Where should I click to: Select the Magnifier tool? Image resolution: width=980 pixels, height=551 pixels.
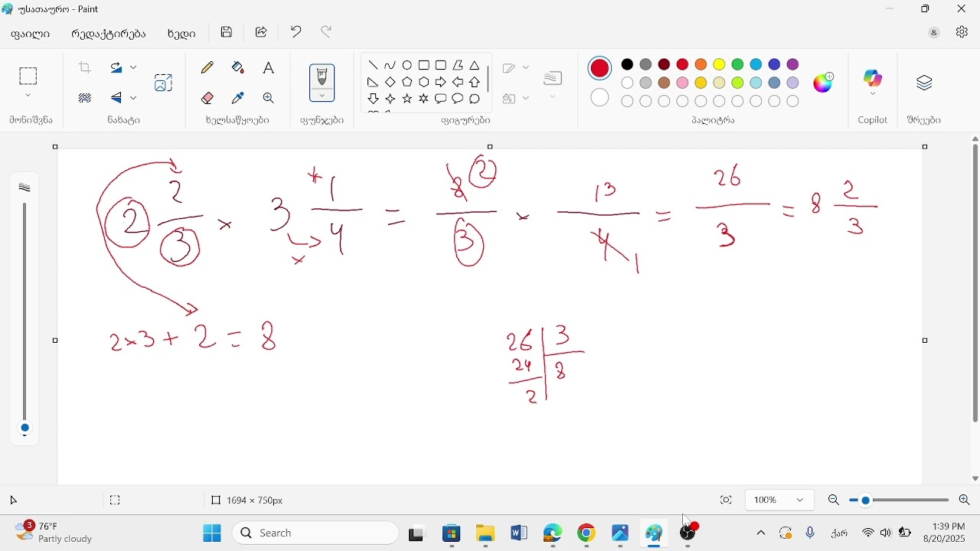tap(269, 98)
